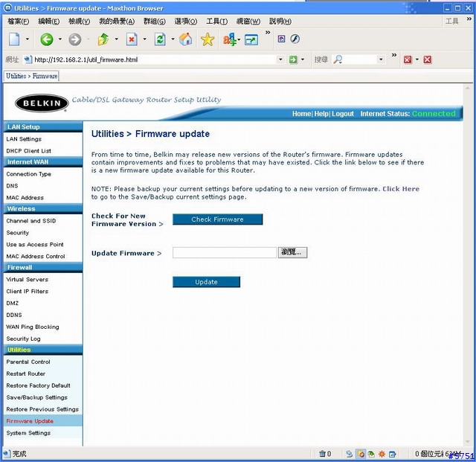Open the dropdown beside the Stop icon
This screenshot has height=462, width=476.
tap(144, 39)
